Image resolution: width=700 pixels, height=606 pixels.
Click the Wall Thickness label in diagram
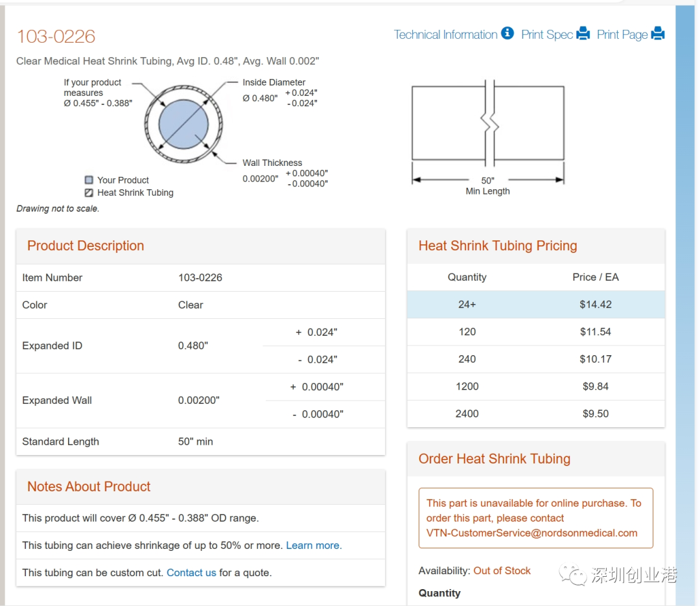pos(272,163)
